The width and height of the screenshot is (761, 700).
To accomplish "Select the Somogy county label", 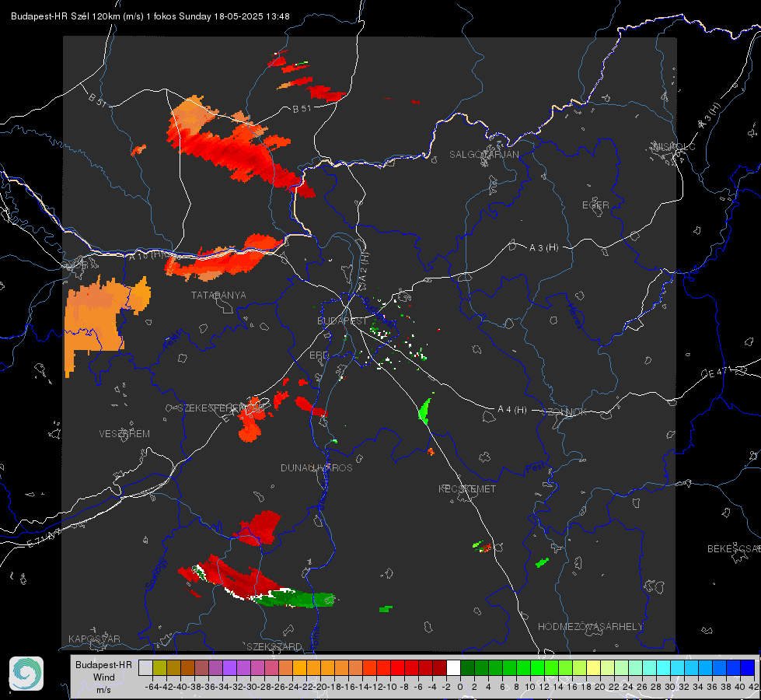I will [x=156, y=574].
